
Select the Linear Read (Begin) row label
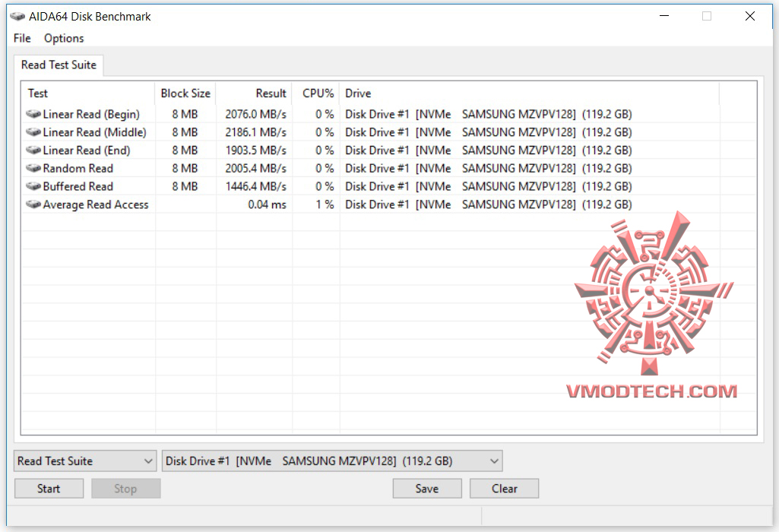(x=91, y=114)
